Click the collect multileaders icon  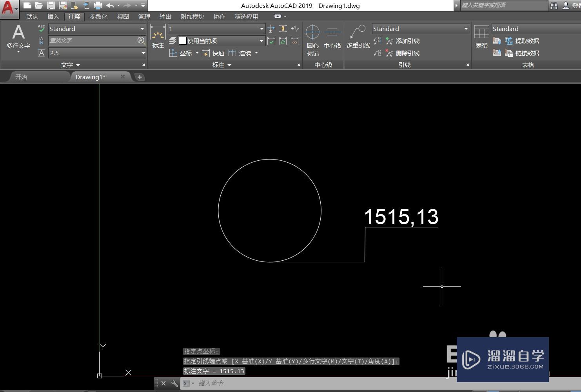pos(377,53)
